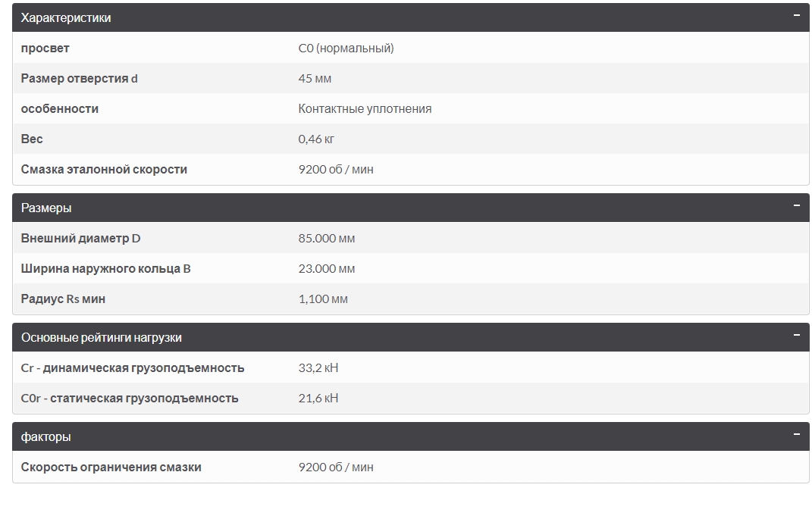Select Смазка эталонной скорости row label

tap(104, 170)
